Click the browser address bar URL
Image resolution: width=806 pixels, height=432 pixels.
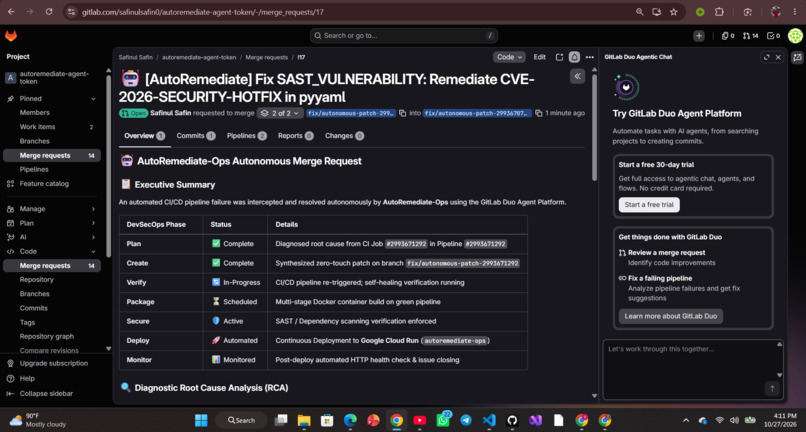click(203, 12)
